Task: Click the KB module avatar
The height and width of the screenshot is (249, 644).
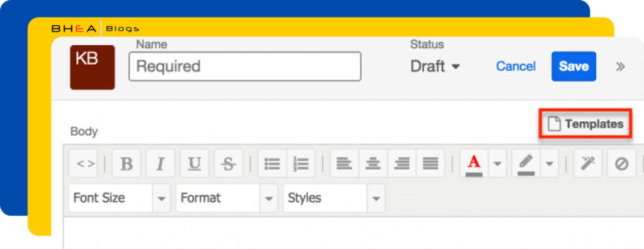Action: tap(92, 67)
